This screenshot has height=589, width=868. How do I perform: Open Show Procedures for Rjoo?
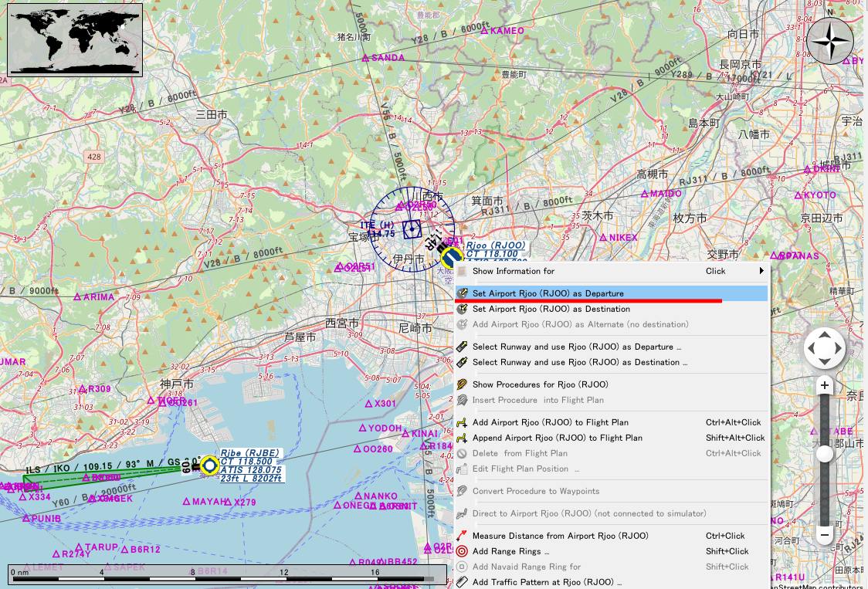(x=540, y=384)
